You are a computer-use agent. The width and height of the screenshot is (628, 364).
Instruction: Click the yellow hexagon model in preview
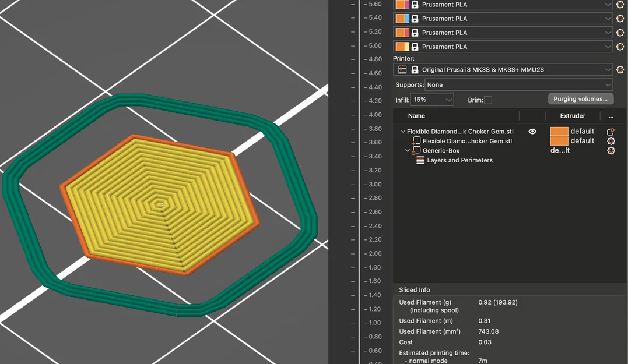click(160, 205)
